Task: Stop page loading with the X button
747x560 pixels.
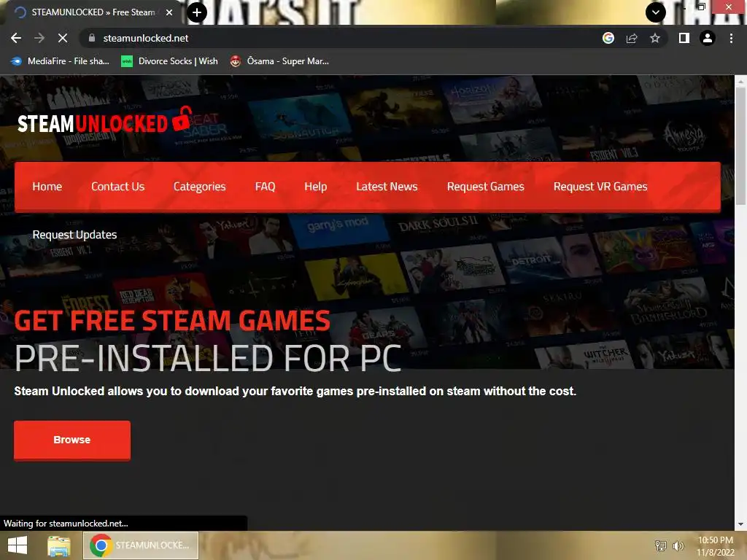Action: click(x=63, y=38)
